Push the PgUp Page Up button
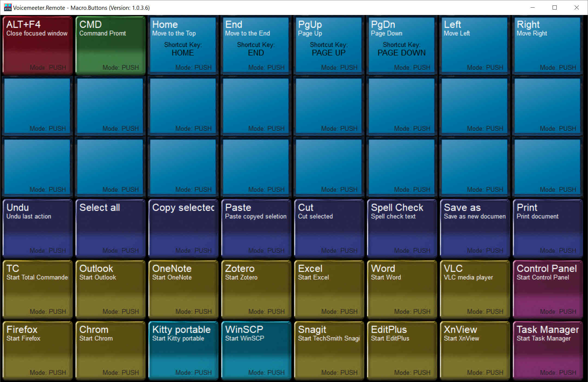The image size is (588, 382). tap(329, 45)
